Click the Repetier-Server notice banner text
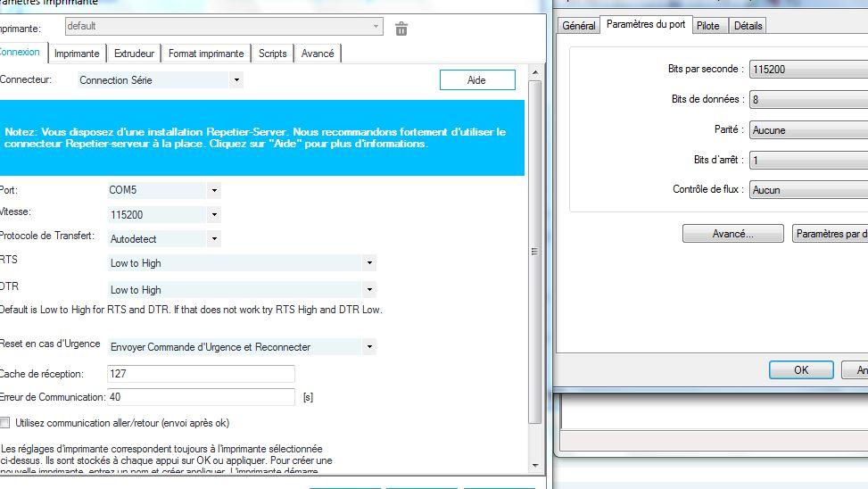 (x=255, y=138)
